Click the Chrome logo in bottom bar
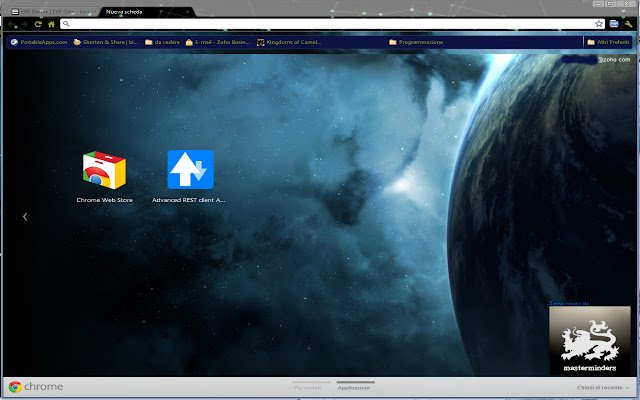This screenshot has width=640, height=400. pos(36,387)
